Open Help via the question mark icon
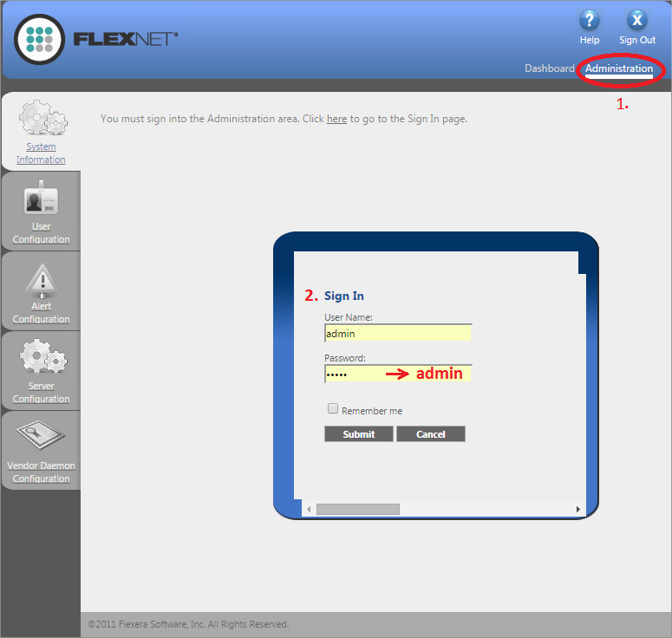 click(x=590, y=21)
